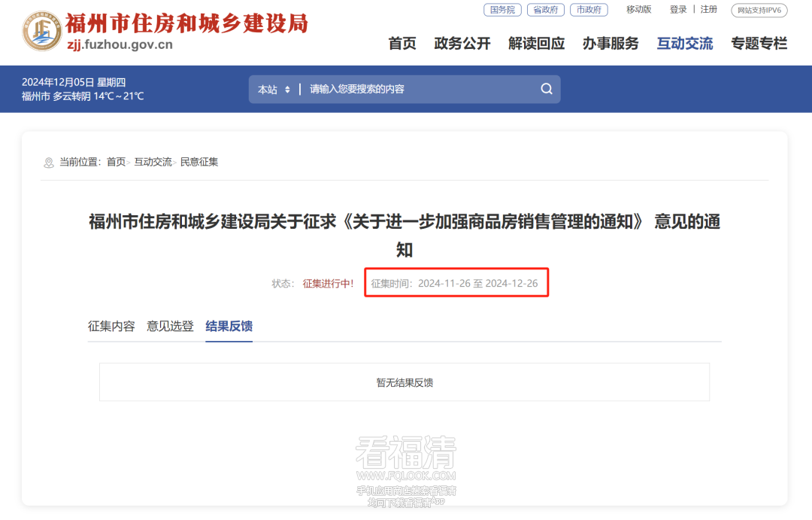The image size is (812, 520).
Task: Open the 政务公开 navigation menu
Action: (462, 44)
